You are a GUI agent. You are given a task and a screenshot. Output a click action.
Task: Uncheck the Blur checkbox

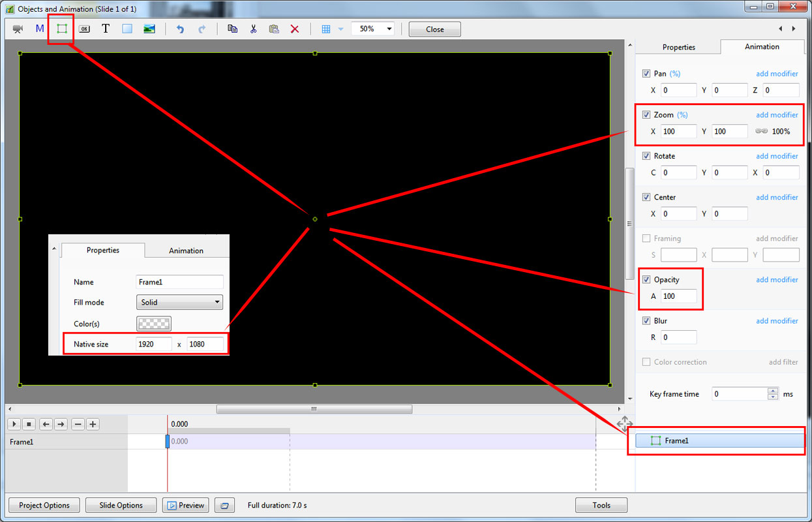[646, 320]
